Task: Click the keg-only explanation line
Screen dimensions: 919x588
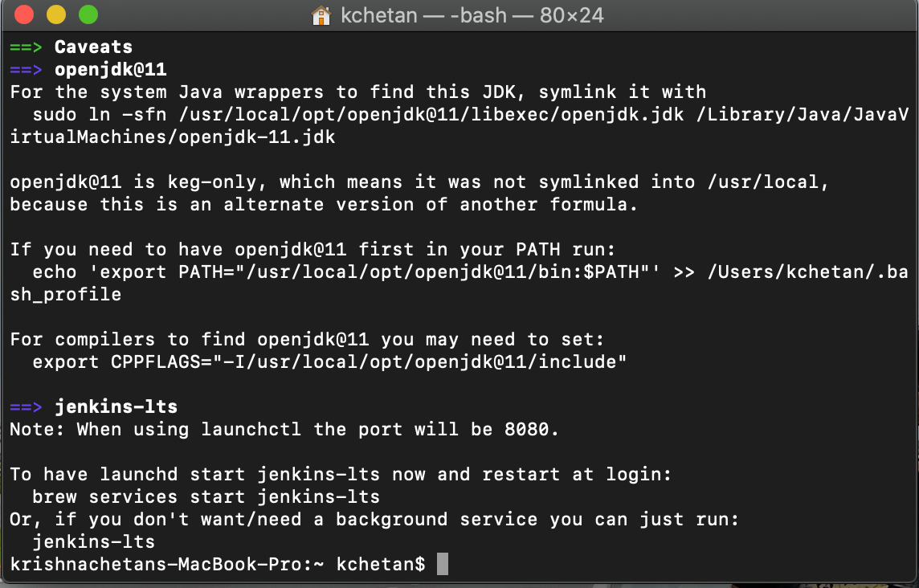Action: point(419,182)
